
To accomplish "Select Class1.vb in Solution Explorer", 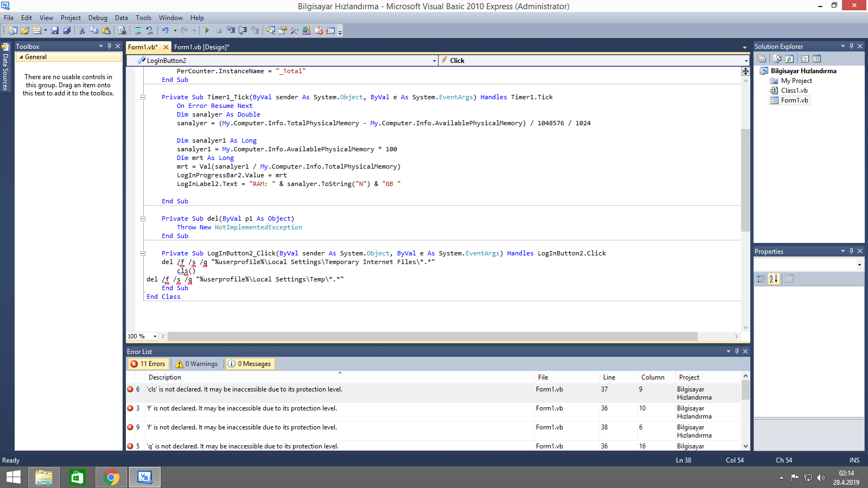I will coord(794,91).
